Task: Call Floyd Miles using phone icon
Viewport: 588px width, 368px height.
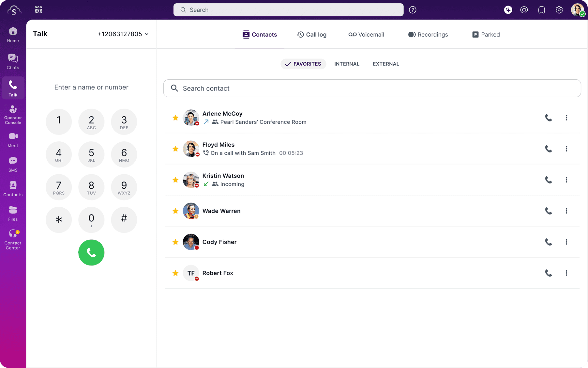Action: (x=549, y=149)
